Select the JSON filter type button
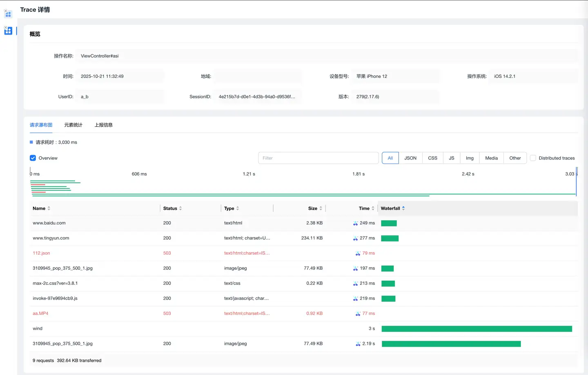This screenshot has height=375, width=588. [x=410, y=158]
